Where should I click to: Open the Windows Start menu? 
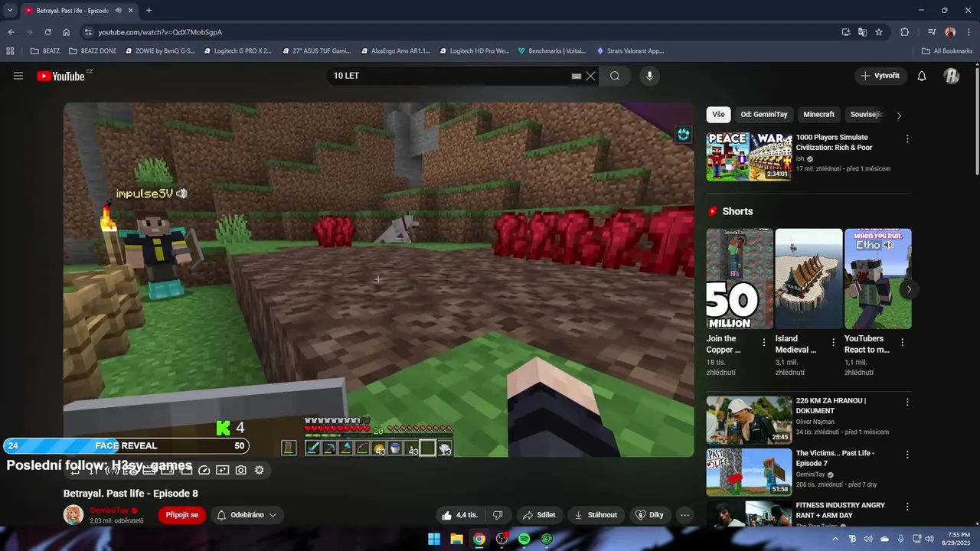coord(434,539)
